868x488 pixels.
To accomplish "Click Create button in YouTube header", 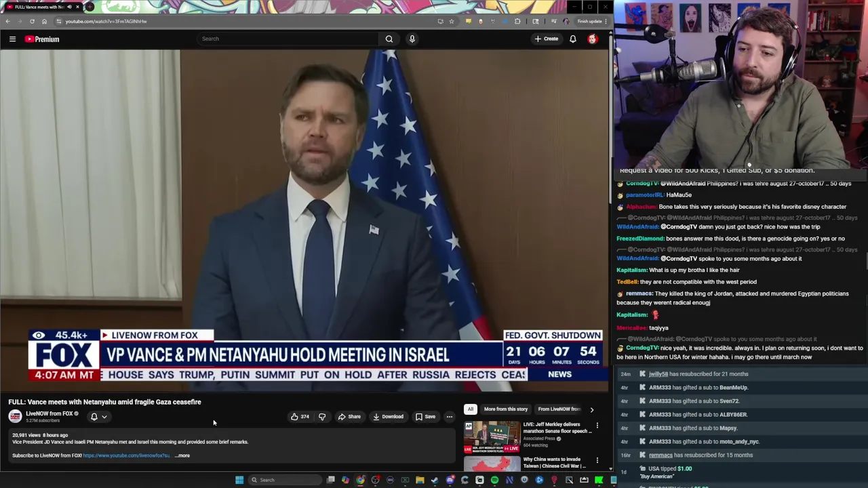I will coord(547,39).
